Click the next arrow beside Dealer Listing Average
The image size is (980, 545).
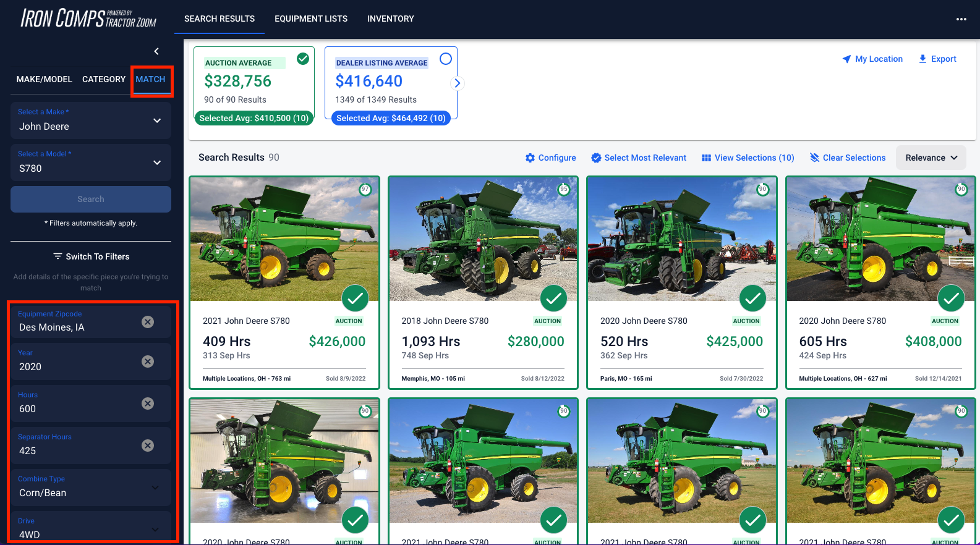pos(458,83)
